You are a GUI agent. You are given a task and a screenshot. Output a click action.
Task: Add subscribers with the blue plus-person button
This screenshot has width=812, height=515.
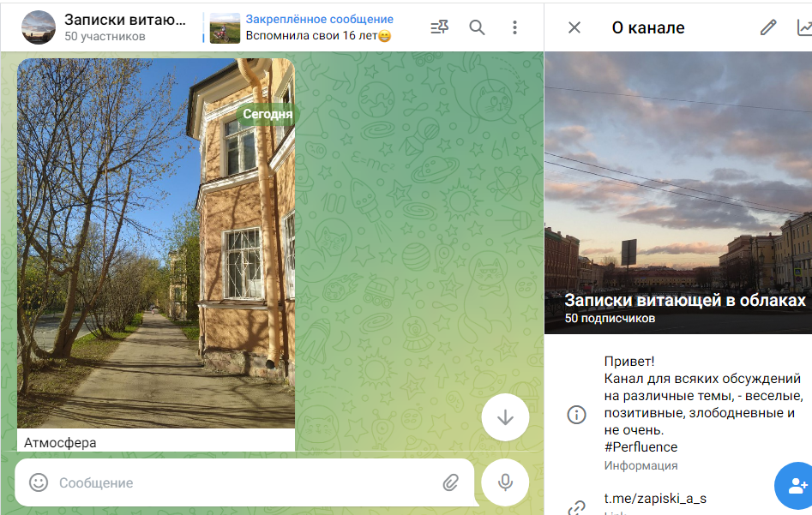pos(795,486)
